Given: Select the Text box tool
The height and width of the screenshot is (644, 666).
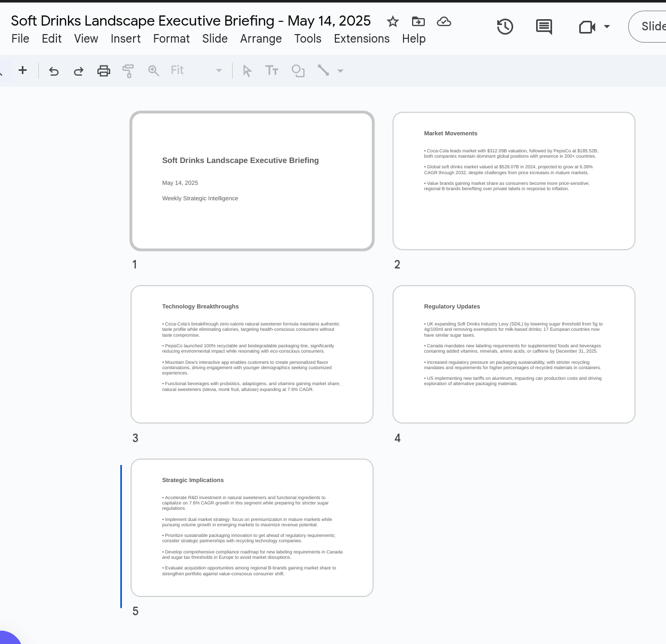Looking at the screenshot, I should (272, 71).
